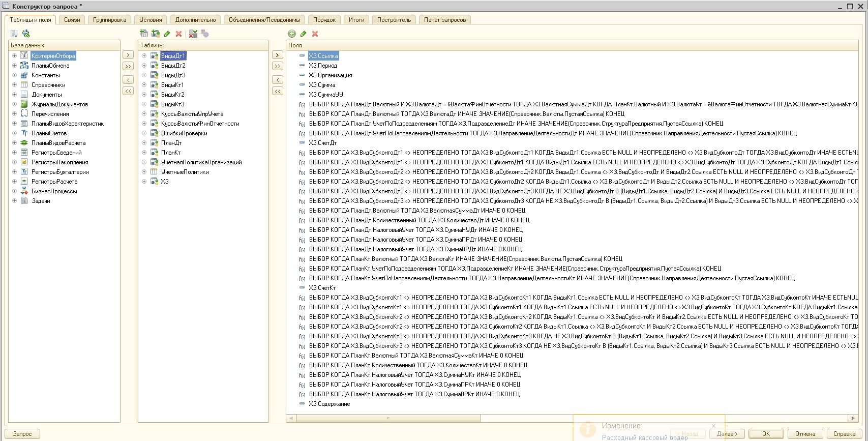Open the Порядок tab
The height and width of the screenshot is (441, 868).
click(x=324, y=19)
